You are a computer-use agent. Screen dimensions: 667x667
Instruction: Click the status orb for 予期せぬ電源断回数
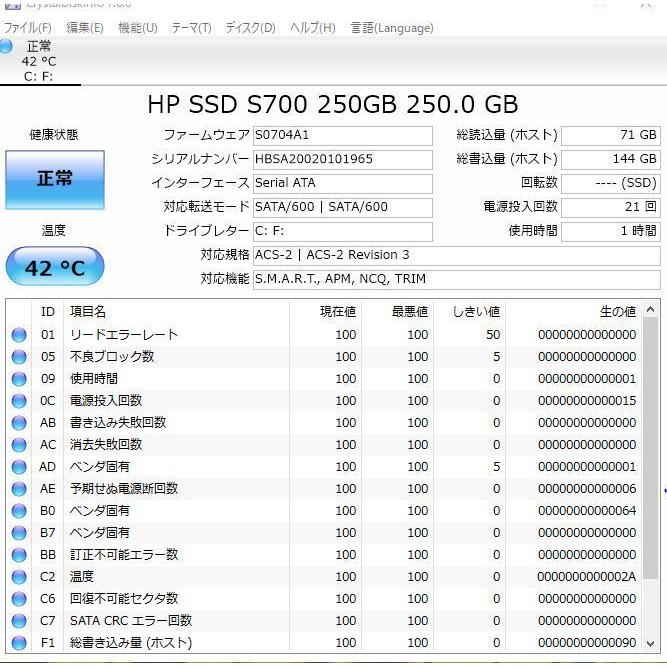click(x=19, y=489)
